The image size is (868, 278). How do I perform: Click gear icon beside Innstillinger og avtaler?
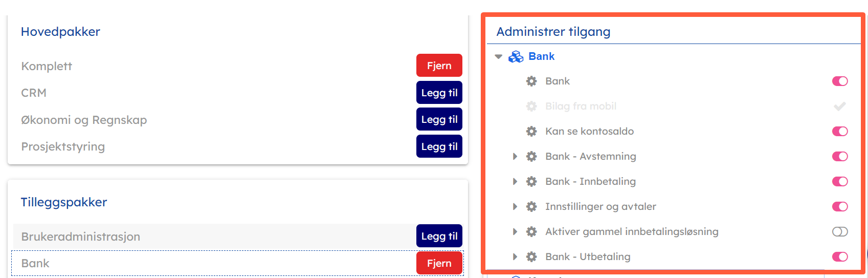[x=531, y=207]
